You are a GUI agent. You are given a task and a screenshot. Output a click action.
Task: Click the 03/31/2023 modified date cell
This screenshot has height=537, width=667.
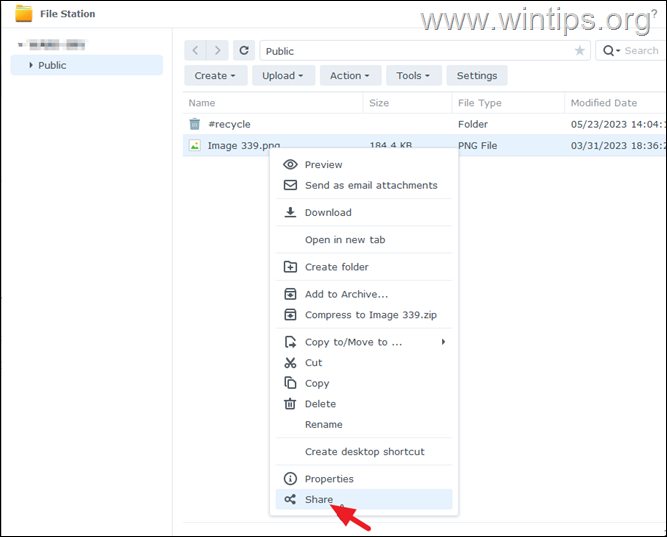click(617, 146)
